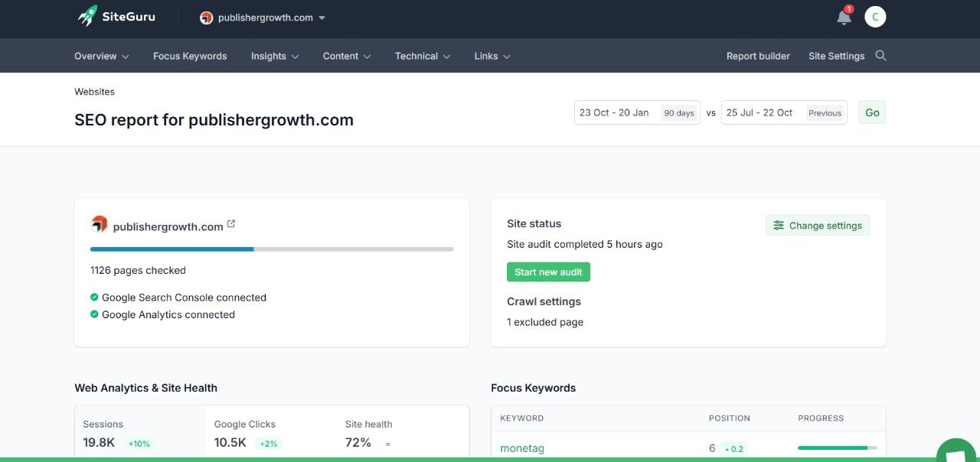Open the user avatar labeled C
Image resolution: width=980 pixels, height=462 pixels.
(875, 17)
